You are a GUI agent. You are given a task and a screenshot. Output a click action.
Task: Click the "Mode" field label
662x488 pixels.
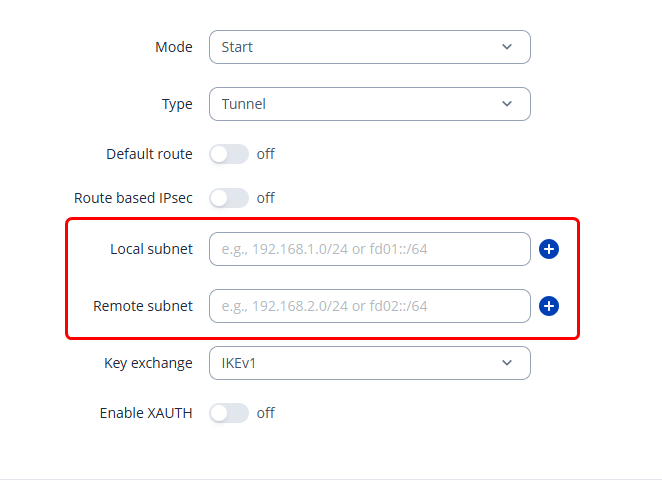point(174,47)
